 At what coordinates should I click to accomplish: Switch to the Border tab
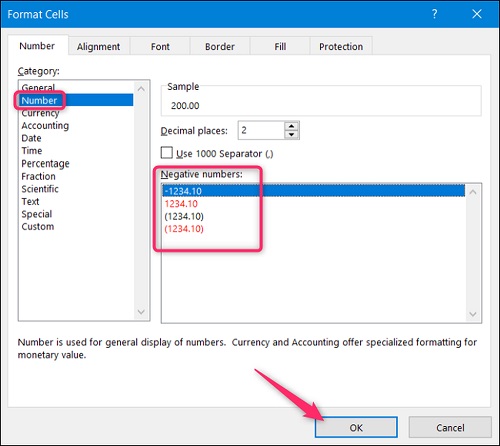coord(220,47)
